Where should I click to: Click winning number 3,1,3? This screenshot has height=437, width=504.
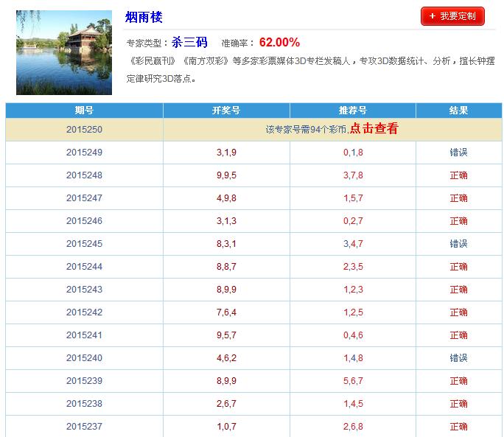click(x=226, y=221)
